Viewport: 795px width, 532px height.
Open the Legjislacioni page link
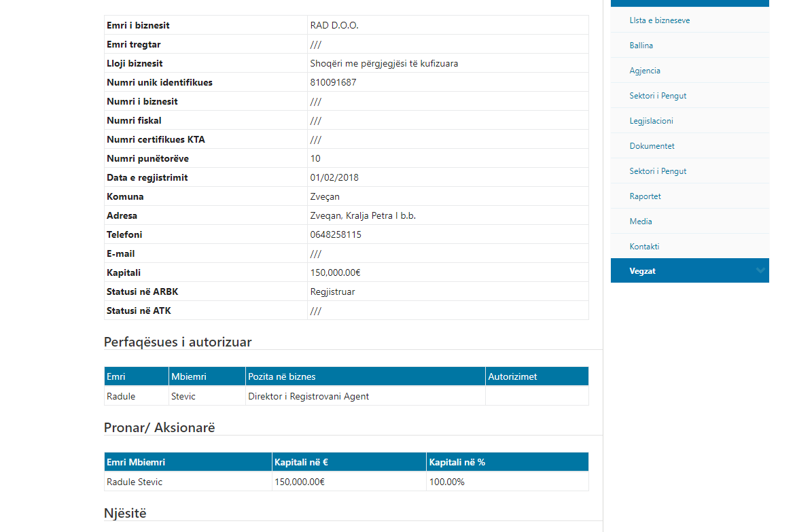click(651, 121)
